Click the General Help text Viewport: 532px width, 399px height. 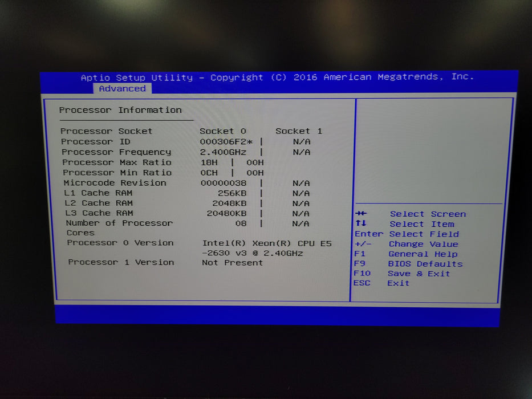tap(423, 254)
